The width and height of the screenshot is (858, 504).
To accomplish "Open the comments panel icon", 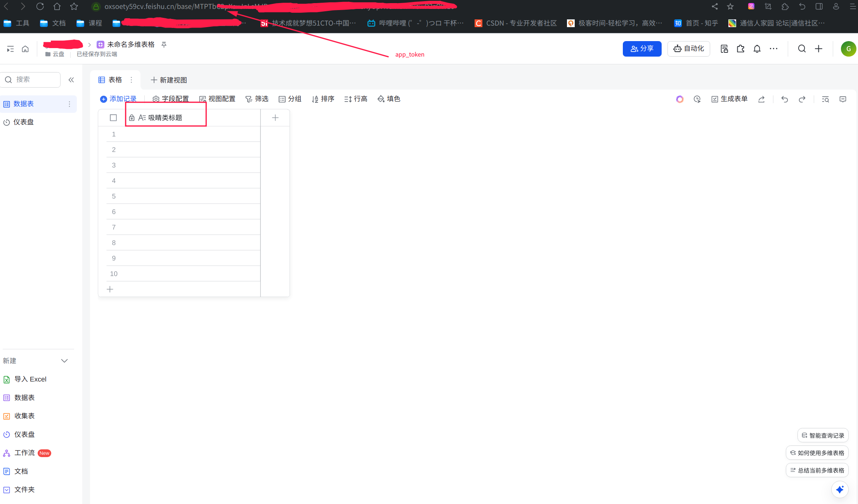I will tap(842, 99).
